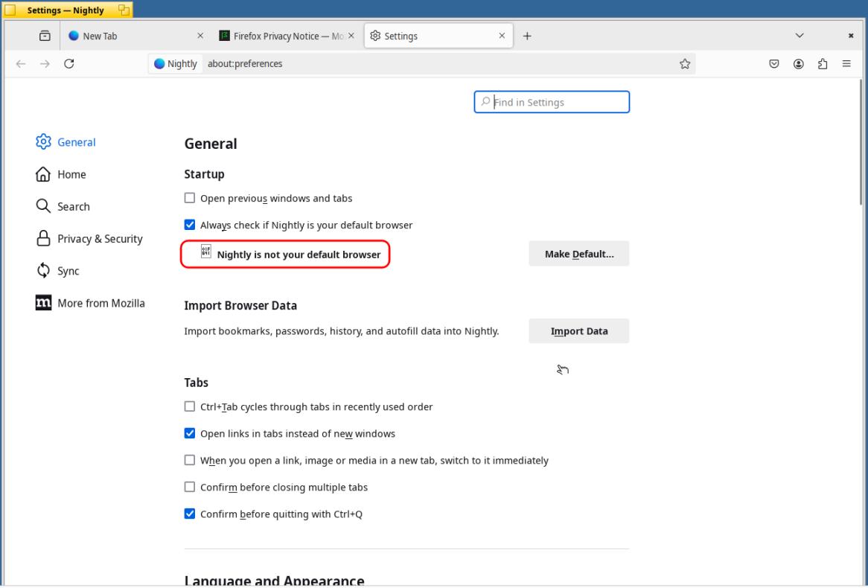This screenshot has width=868, height=588.
Task: Click the Import Data button
Action: [x=579, y=330]
